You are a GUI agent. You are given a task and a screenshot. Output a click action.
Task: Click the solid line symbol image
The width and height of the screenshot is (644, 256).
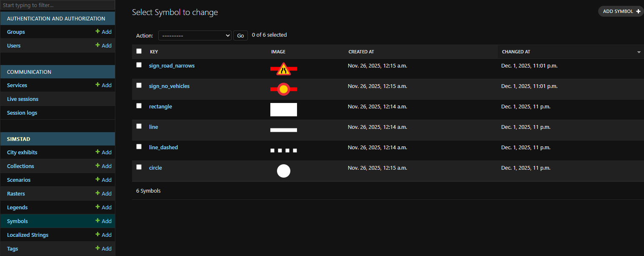284,130
